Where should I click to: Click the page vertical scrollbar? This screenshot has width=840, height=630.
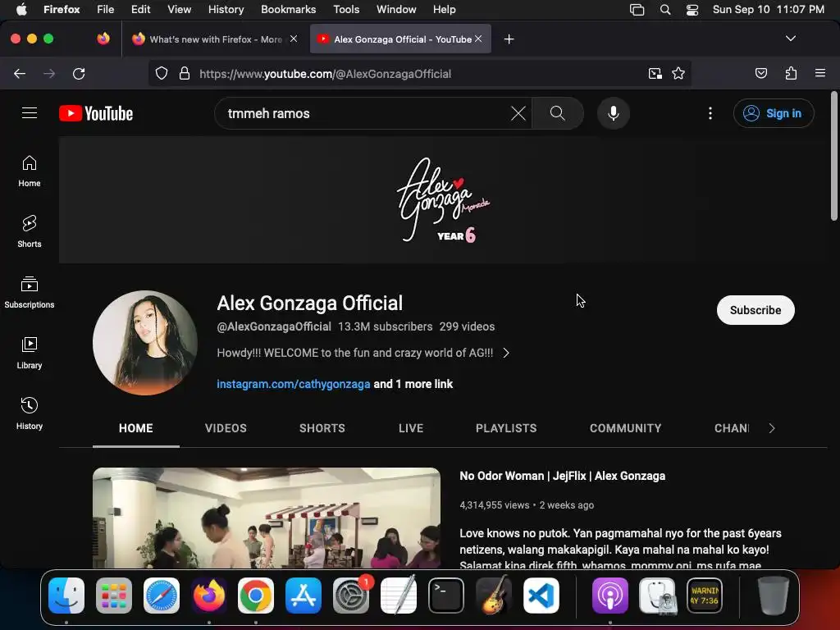tap(833, 156)
